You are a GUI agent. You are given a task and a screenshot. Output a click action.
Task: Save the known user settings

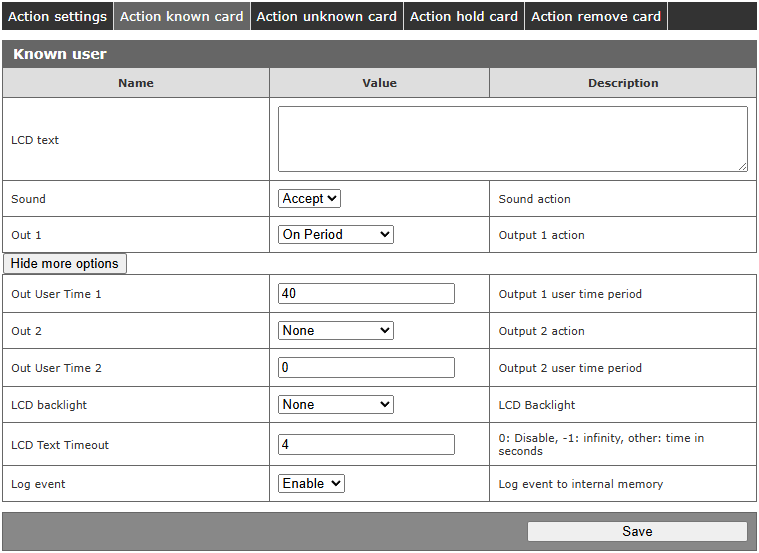tap(637, 532)
